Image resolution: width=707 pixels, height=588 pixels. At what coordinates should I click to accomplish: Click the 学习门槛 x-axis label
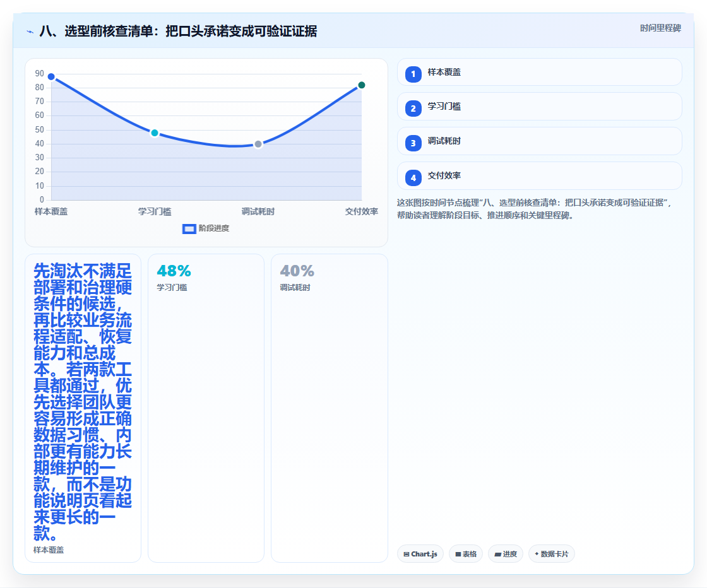(x=155, y=211)
